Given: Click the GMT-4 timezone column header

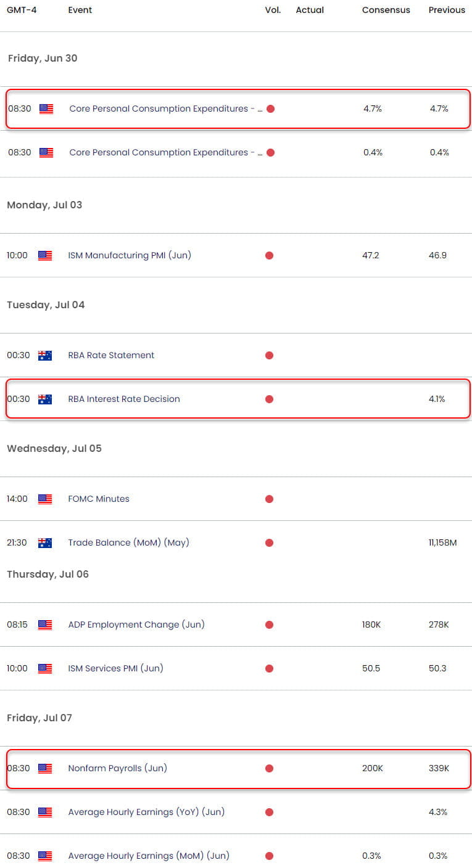Looking at the screenshot, I should point(22,10).
